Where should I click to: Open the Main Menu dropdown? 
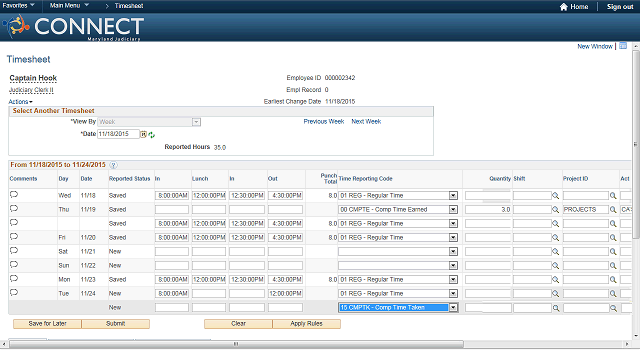click(x=69, y=6)
